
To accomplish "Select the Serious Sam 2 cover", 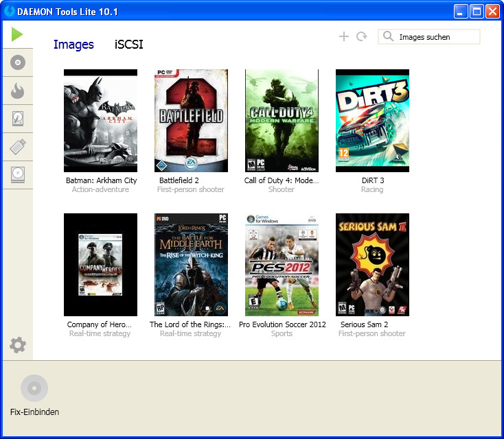I will pos(372,265).
